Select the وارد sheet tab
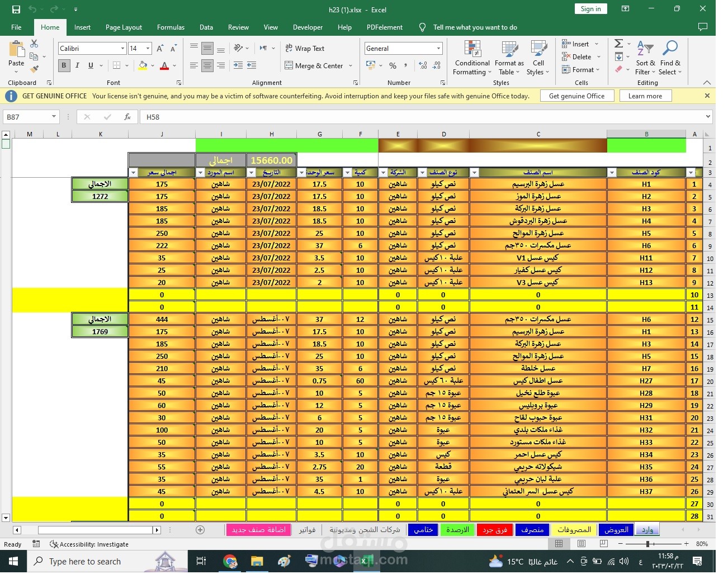Image resolution: width=728 pixels, height=579 pixels. click(647, 529)
